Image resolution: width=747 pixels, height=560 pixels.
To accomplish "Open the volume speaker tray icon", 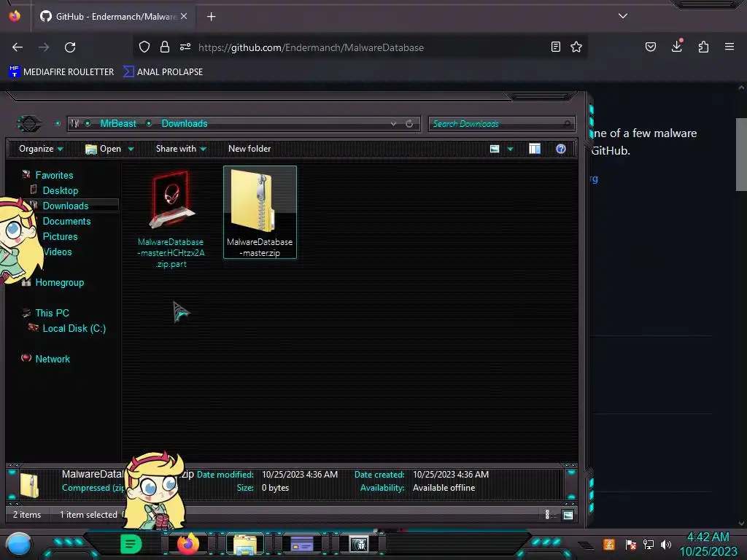I will coord(665,544).
